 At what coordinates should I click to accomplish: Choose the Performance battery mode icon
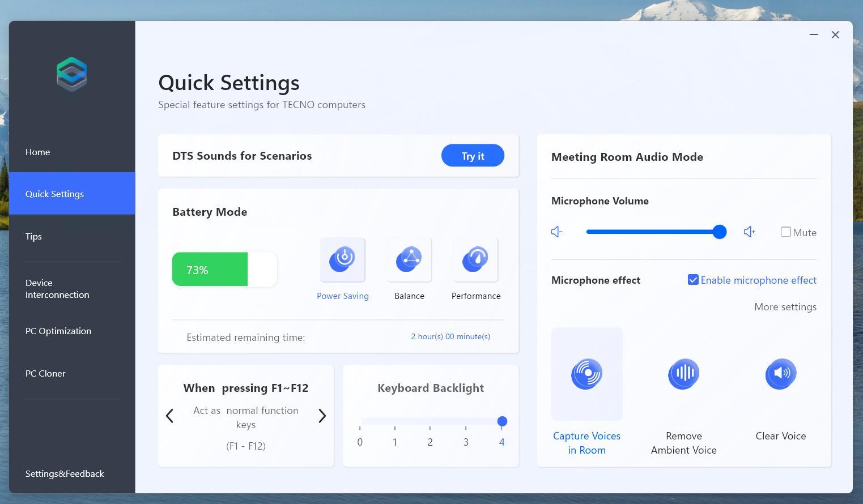pyautogui.click(x=475, y=260)
